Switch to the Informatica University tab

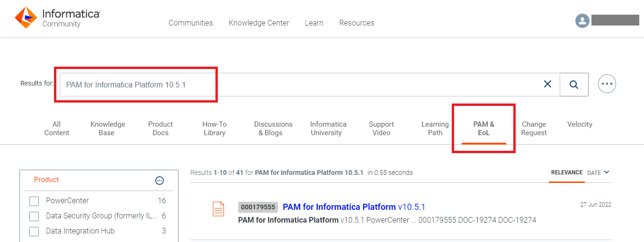coord(328,129)
